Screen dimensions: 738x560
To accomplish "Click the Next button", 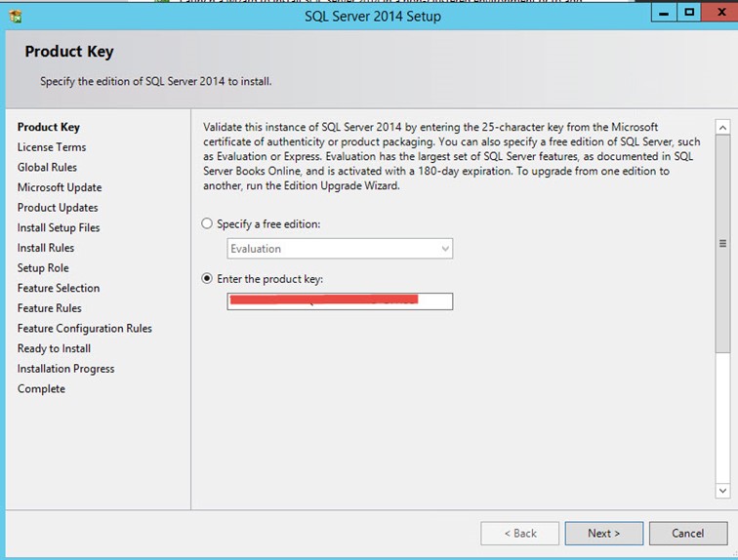I will [603, 533].
